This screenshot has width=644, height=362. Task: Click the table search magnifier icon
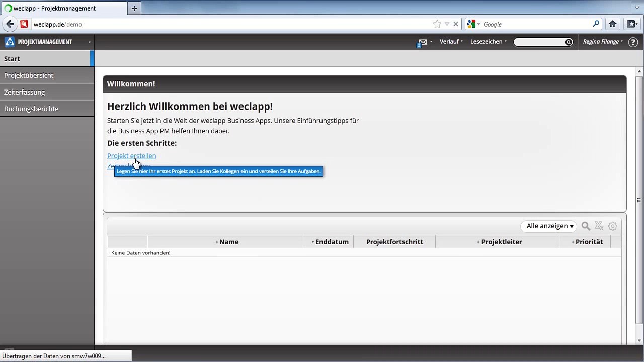(x=586, y=226)
